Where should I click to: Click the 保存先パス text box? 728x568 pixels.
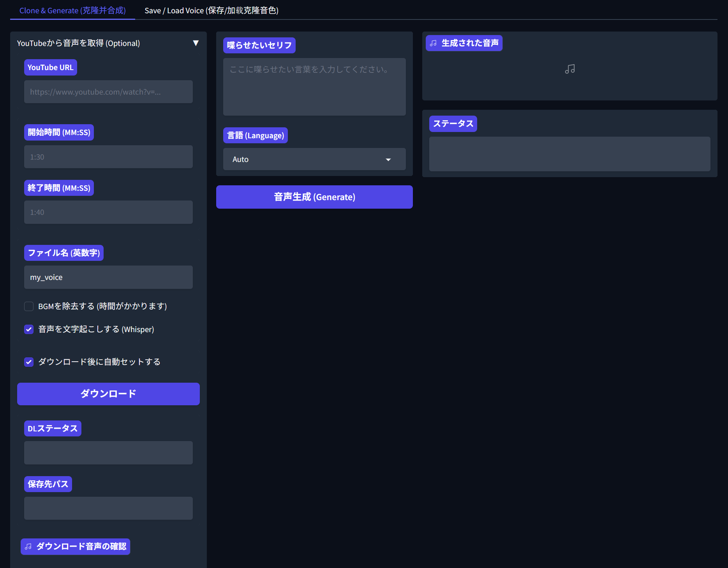point(108,508)
